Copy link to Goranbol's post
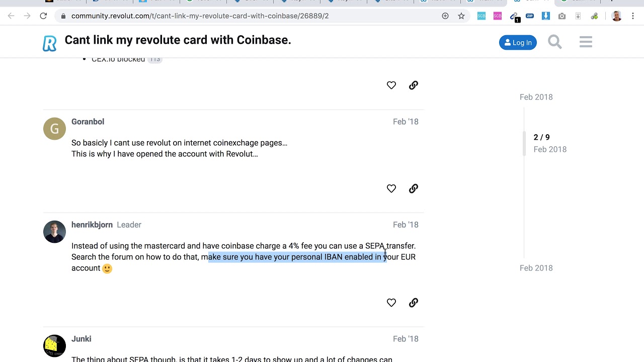 (414, 189)
